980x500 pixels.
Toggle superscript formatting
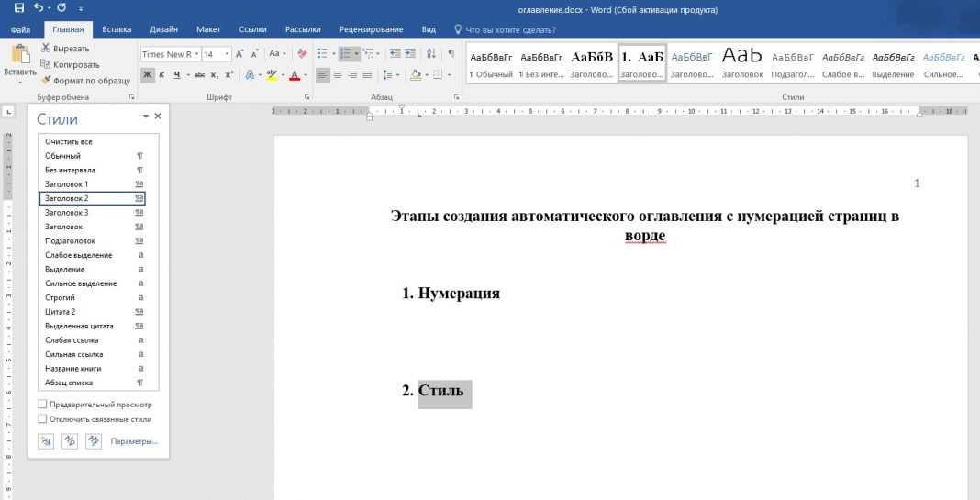228,75
